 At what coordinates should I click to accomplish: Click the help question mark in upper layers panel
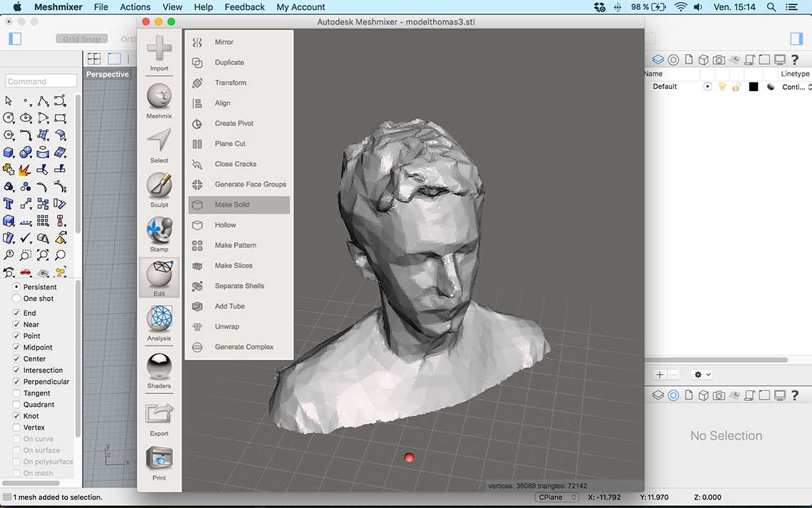795,60
